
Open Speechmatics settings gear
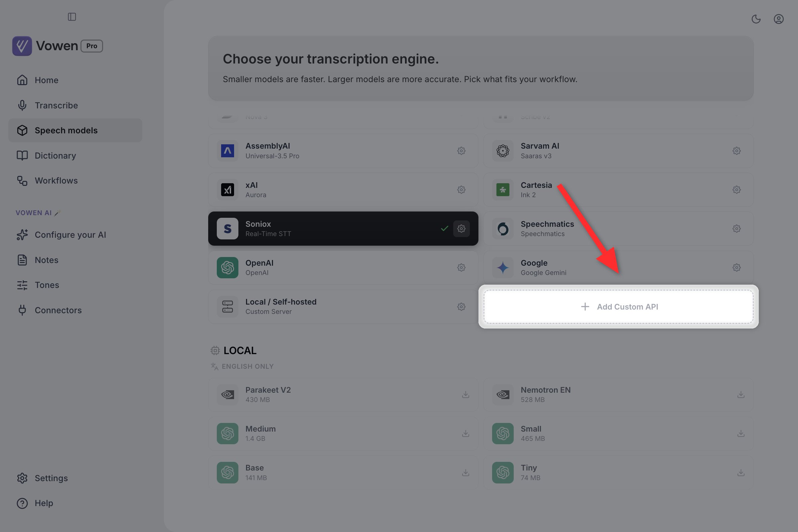[736, 229]
